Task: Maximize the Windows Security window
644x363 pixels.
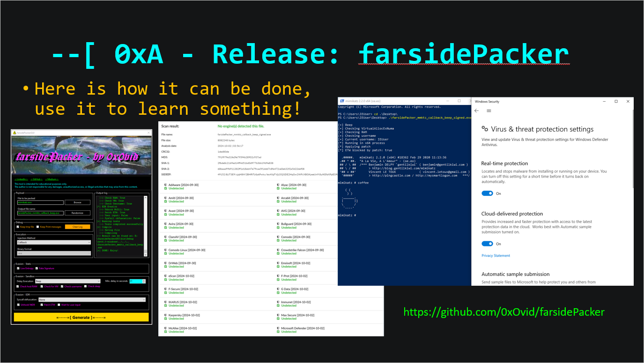Action: pos(616,101)
